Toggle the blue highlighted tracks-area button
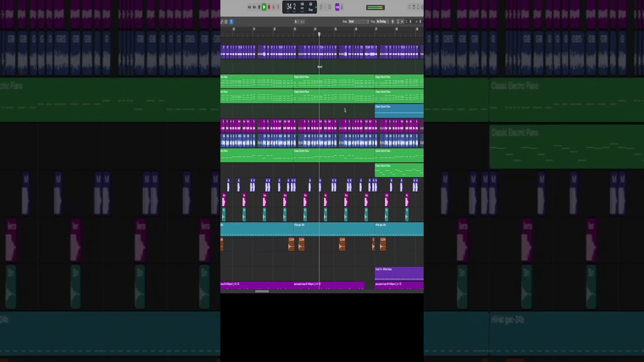 click(x=231, y=22)
